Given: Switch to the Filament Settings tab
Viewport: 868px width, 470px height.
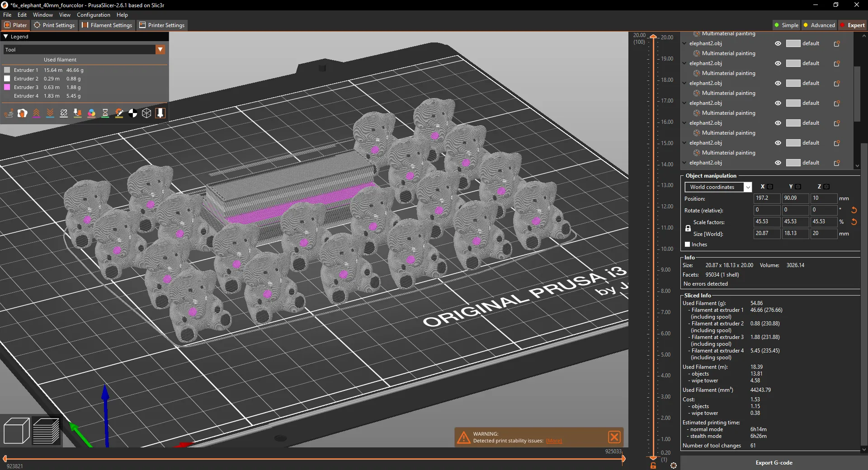Looking at the screenshot, I should point(107,25).
